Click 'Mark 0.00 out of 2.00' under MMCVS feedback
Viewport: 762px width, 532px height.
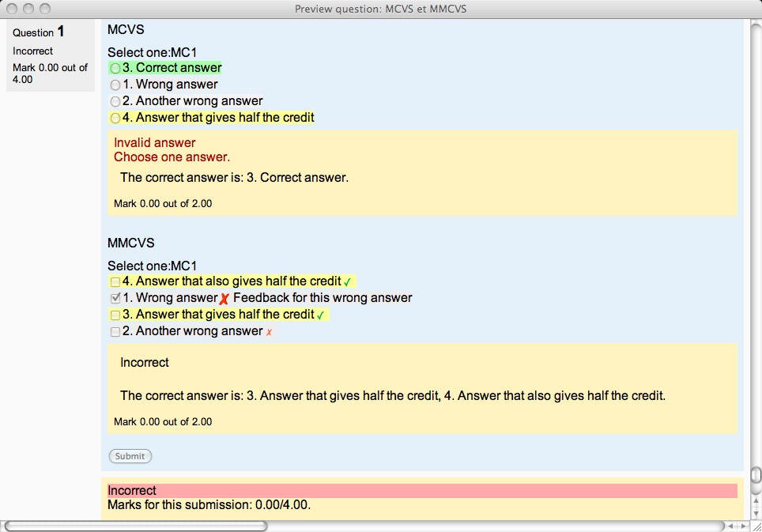[x=163, y=421]
